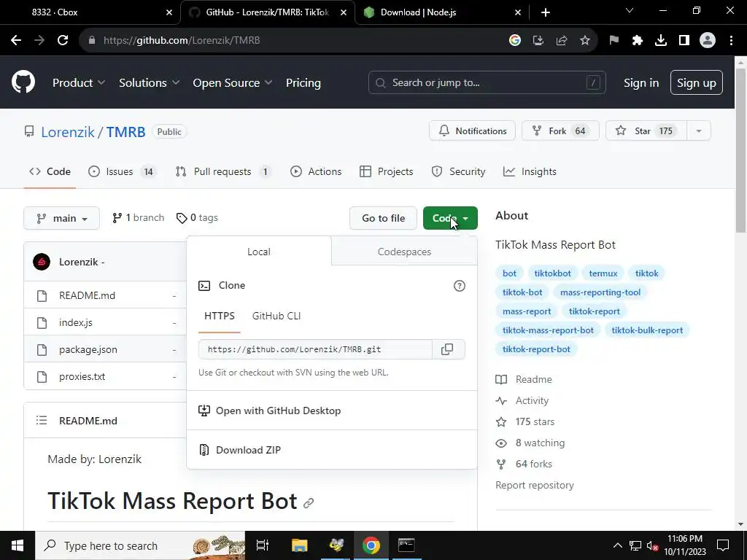Switch to the Codespaces tab
747x560 pixels.
click(x=404, y=252)
